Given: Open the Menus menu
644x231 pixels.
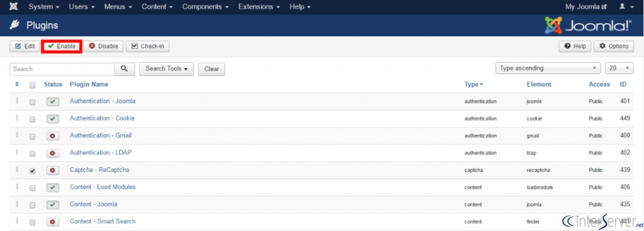Looking at the screenshot, I should click(118, 7).
